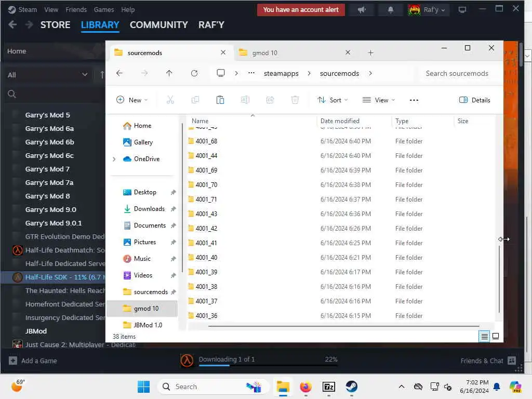Refresh the sourcemods folder view
Viewport: 532px width, 399px height.
(x=194, y=73)
